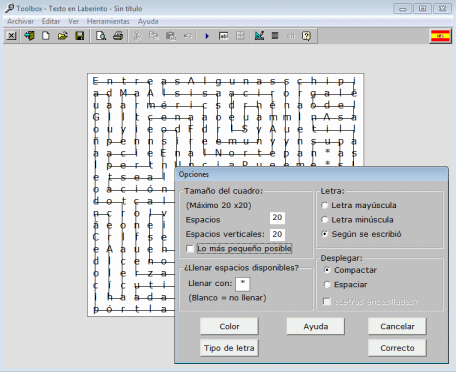The width and height of the screenshot is (456, 372).
Task: Click the Llenar con character field
Action: click(243, 284)
